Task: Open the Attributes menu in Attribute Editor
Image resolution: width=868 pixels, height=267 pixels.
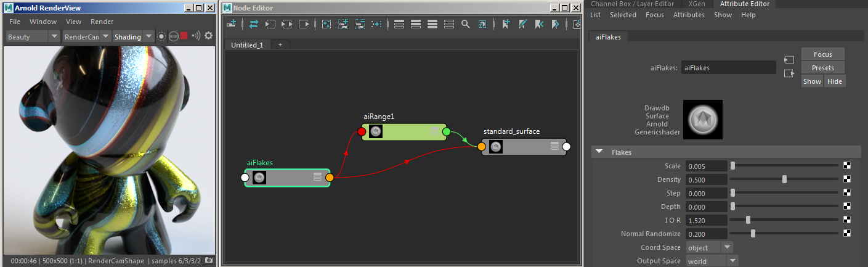Action: [x=689, y=15]
